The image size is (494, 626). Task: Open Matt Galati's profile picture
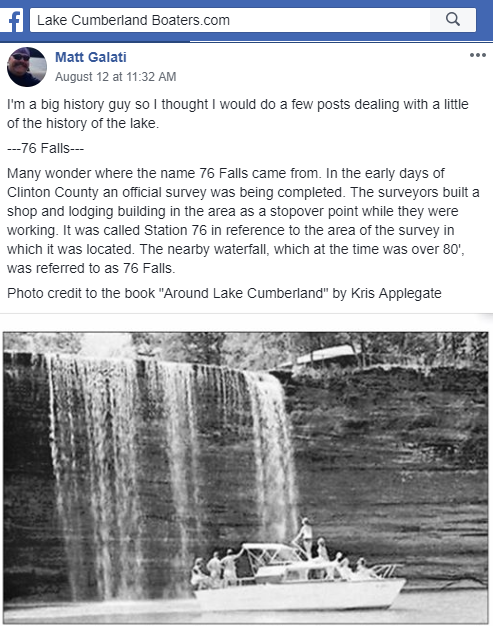pyautogui.click(x=27, y=67)
